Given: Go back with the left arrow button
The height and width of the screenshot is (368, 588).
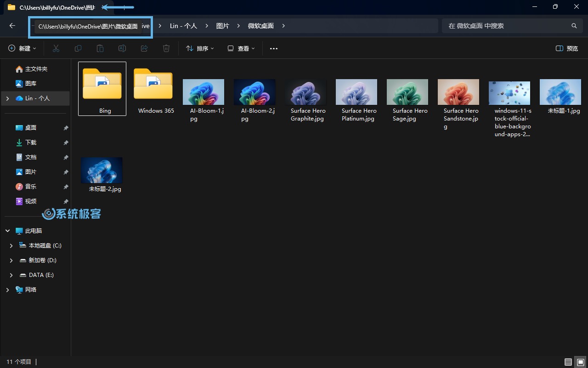Looking at the screenshot, I should pyautogui.click(x=12, y=26).
